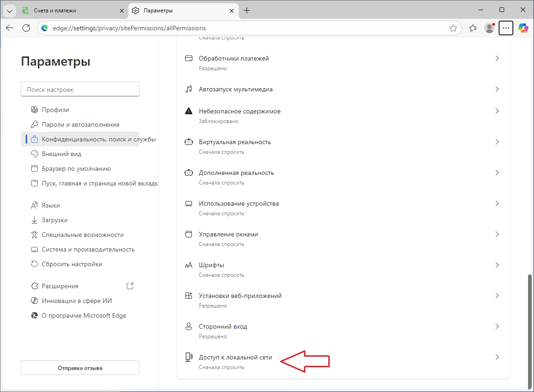The height and width of the screenshot is (392, 534).
Task: Click the Поиск настроек search field
Action: [x=80, y=90]
